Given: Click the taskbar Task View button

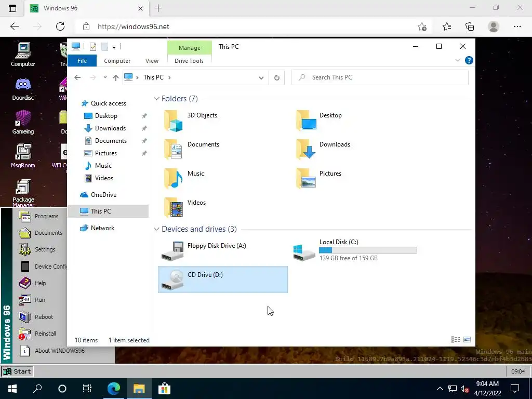Looking at the screenshot, I should pos(87,389).
